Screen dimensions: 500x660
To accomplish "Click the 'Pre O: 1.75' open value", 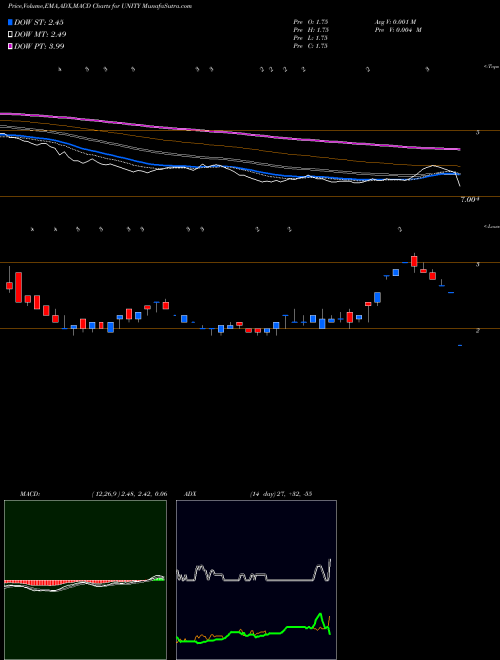I will coord(311,21).
